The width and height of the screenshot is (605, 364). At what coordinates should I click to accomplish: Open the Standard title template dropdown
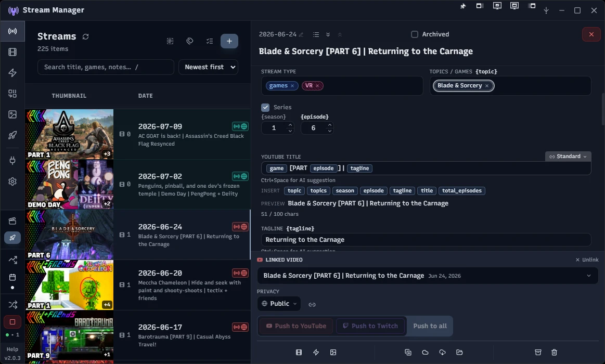(x=568, y=156)
